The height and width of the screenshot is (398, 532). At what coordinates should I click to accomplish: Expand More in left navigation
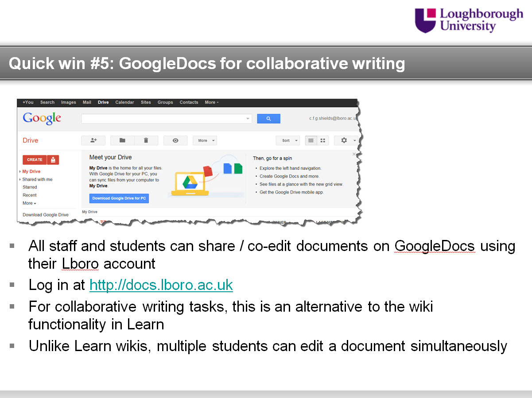coord(29,203)
